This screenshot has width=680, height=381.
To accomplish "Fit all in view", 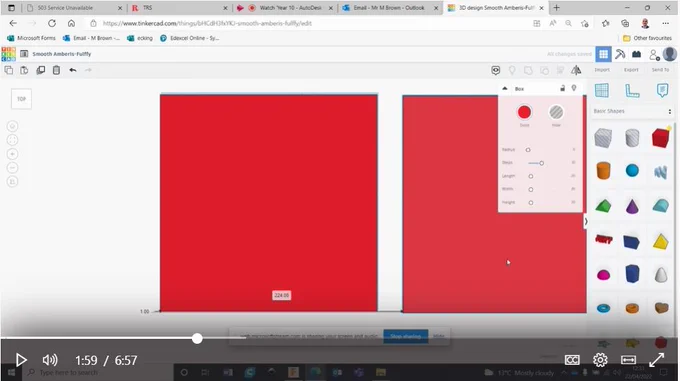I will pos(13,140).
